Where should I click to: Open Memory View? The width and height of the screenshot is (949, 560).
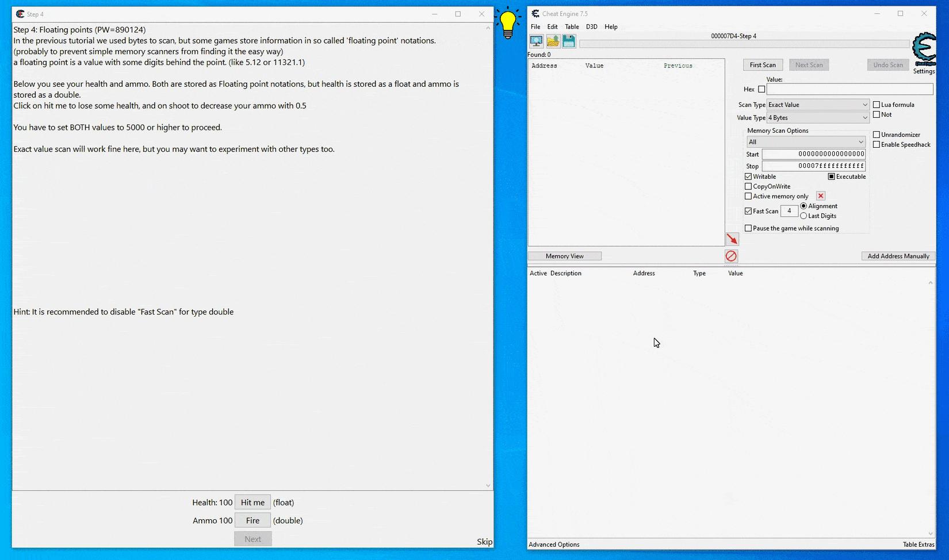pyautogui.click(x=565, y=256)
